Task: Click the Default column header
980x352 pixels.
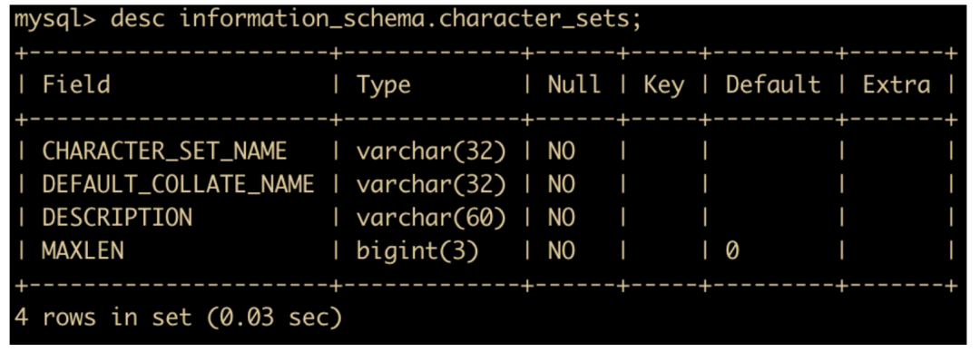Action: [773, 84]
